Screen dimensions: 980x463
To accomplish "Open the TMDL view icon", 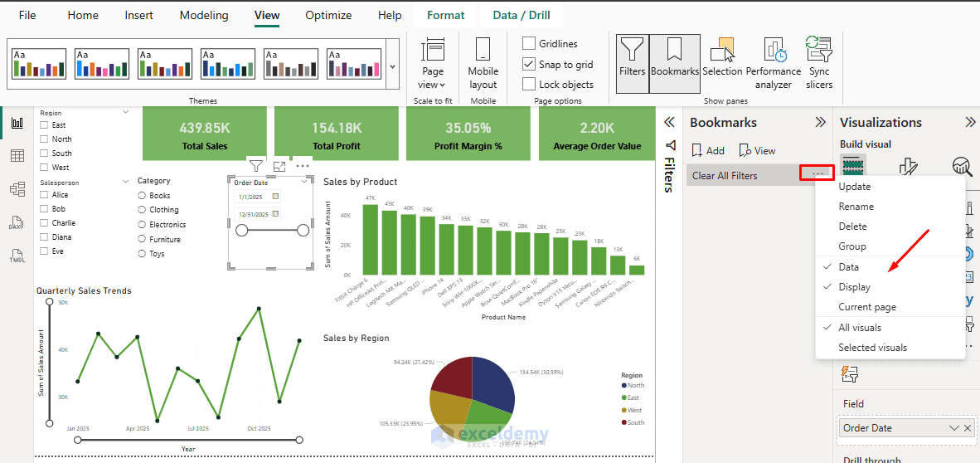I will (x=17, y=256).
